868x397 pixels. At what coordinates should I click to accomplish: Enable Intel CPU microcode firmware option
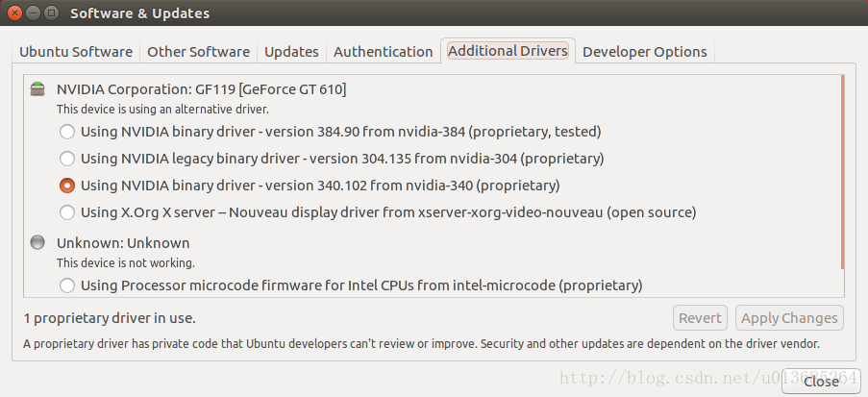67,285
